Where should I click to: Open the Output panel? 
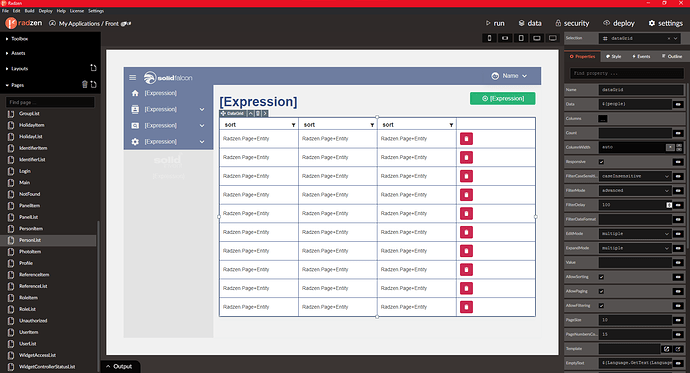click(x=119, y=366)
